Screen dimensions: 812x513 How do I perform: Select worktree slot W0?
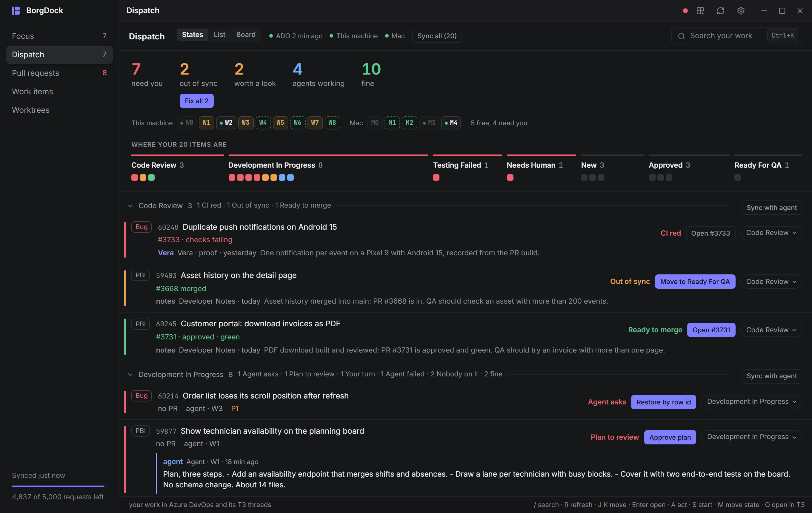click(187, 123)
